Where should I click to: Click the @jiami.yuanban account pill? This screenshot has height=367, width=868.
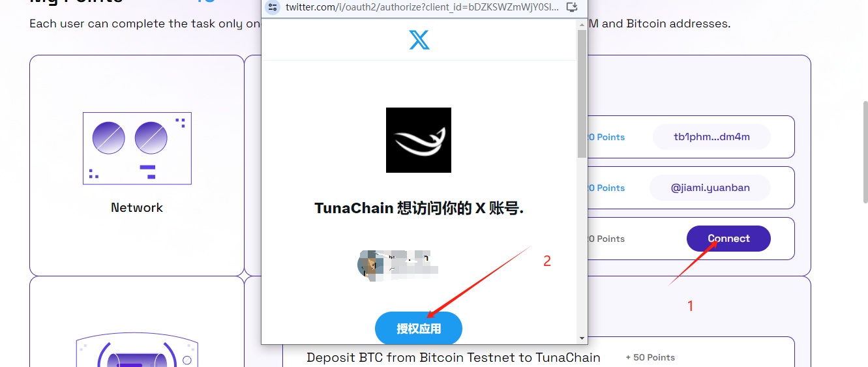[710, 188]
